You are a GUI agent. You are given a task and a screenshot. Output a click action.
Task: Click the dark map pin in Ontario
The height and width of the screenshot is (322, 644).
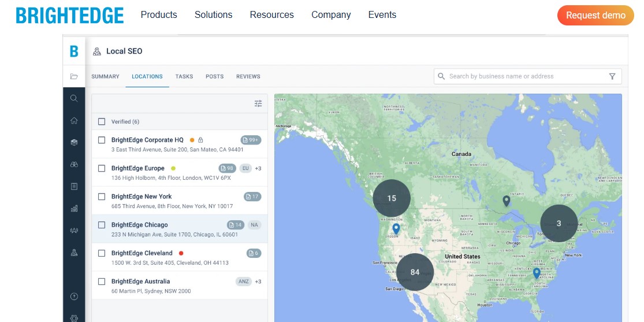pos(507,201)
